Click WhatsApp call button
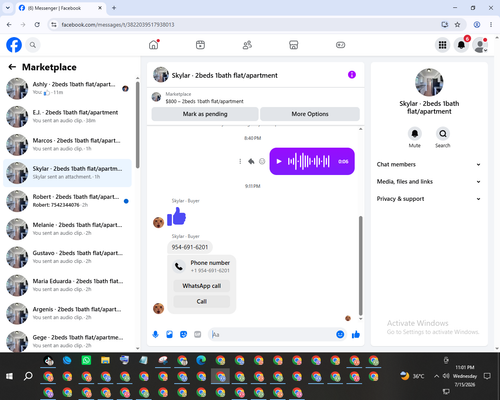 pos(202,286)
